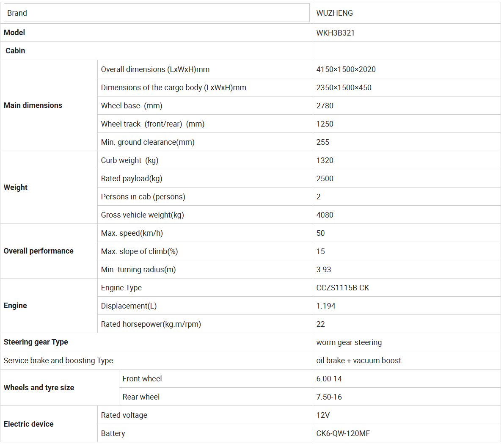Select the Weight category cell

49,188
